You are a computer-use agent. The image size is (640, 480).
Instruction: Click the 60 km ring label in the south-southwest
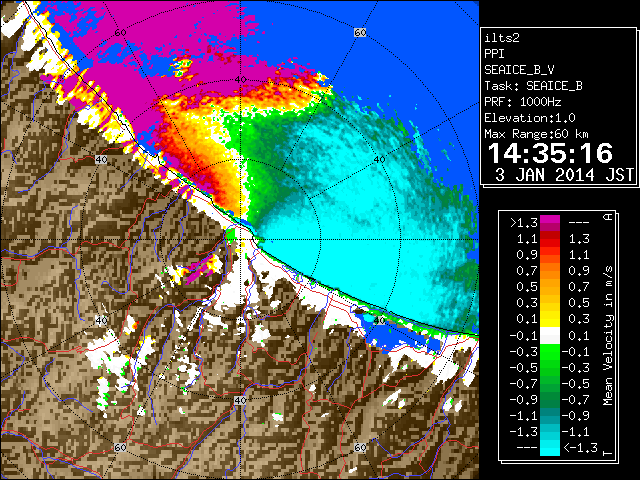120,447
